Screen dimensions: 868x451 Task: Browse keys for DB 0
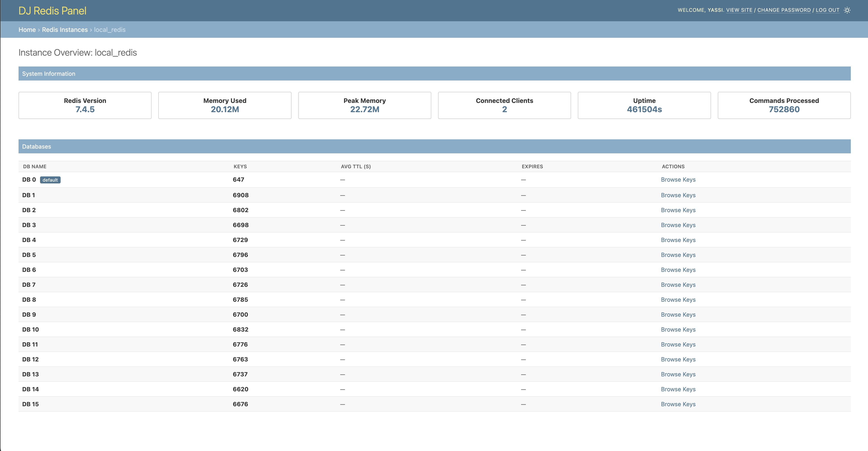click(678, 179)
